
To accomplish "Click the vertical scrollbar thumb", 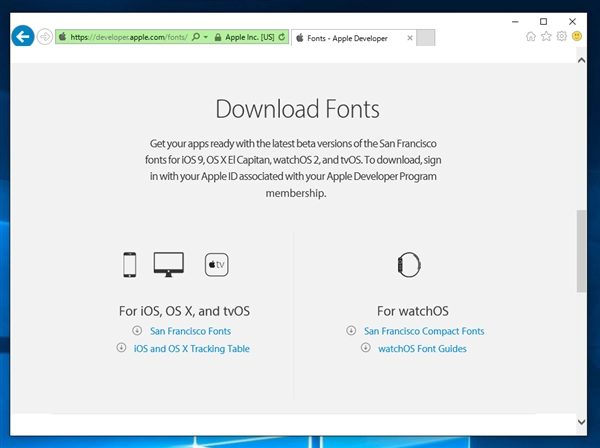I will click(581, 251).
